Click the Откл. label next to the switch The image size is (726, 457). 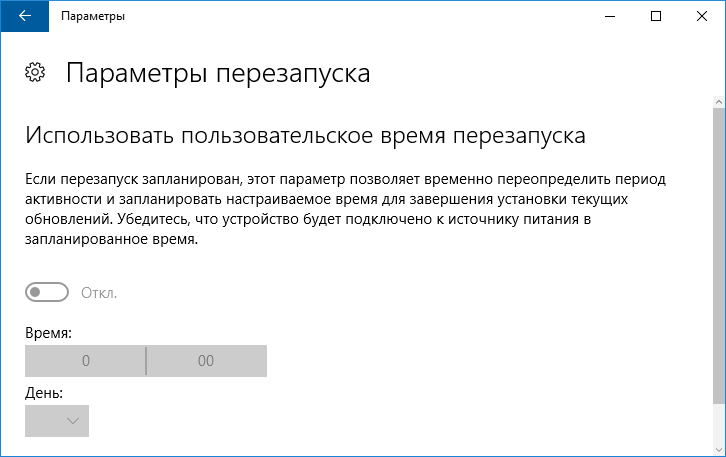click(99, 293)
